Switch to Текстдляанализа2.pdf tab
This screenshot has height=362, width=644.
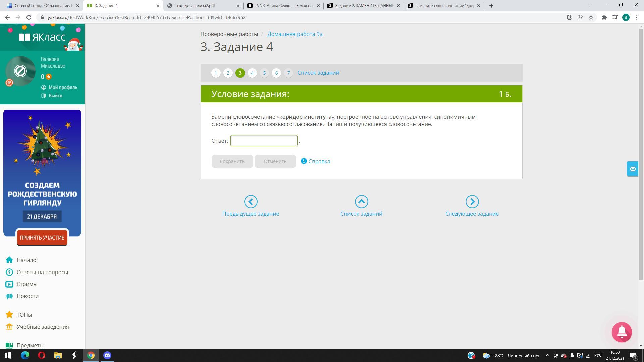[195, 6]
